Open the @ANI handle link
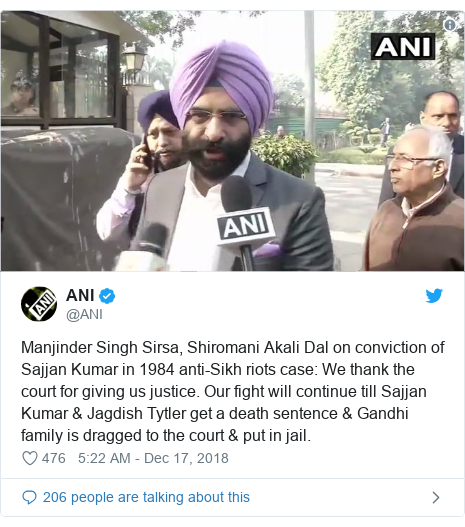This screenshot has width=465, height=527. point(84,315)
